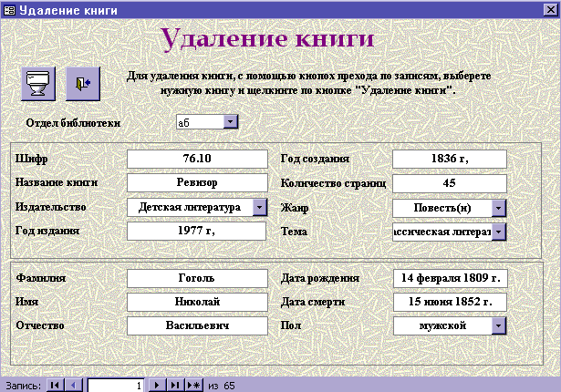Image resolution: width=561 pixels, height=392 pixels.
Task: Click the Количество страниц label
Action: coord(334,183)
